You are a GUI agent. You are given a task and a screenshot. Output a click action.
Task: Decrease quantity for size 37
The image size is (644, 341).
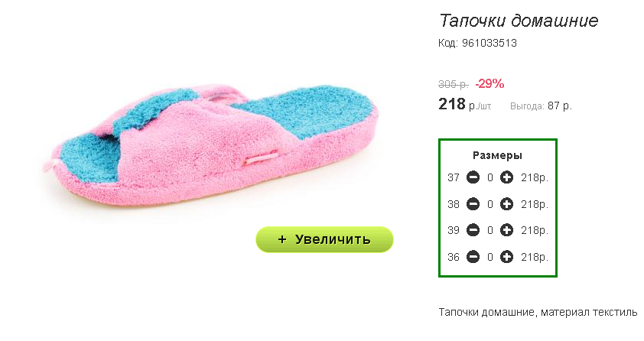click(x=473, y=177)
